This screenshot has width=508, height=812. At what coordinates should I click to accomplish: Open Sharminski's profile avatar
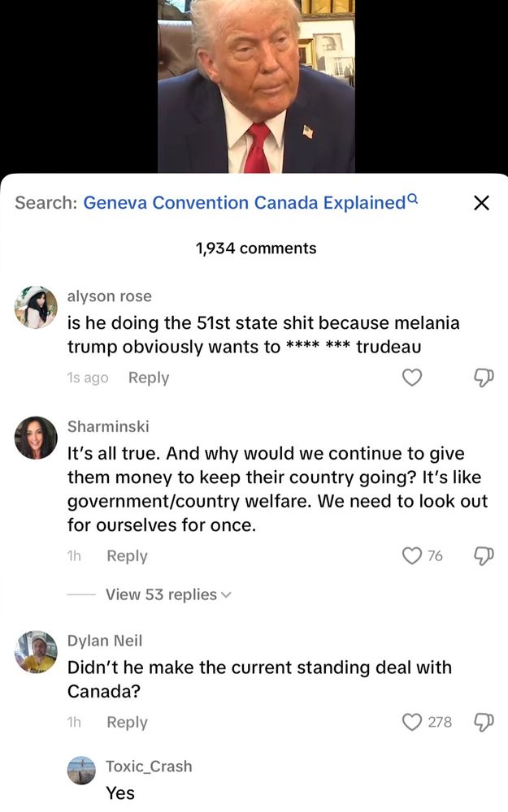(x=36, y=438)
